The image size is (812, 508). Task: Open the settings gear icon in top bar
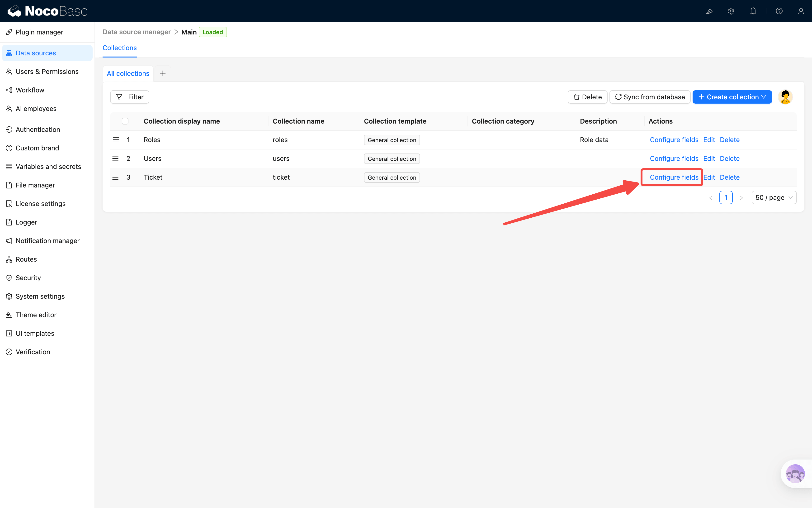[x=731, y=11]
